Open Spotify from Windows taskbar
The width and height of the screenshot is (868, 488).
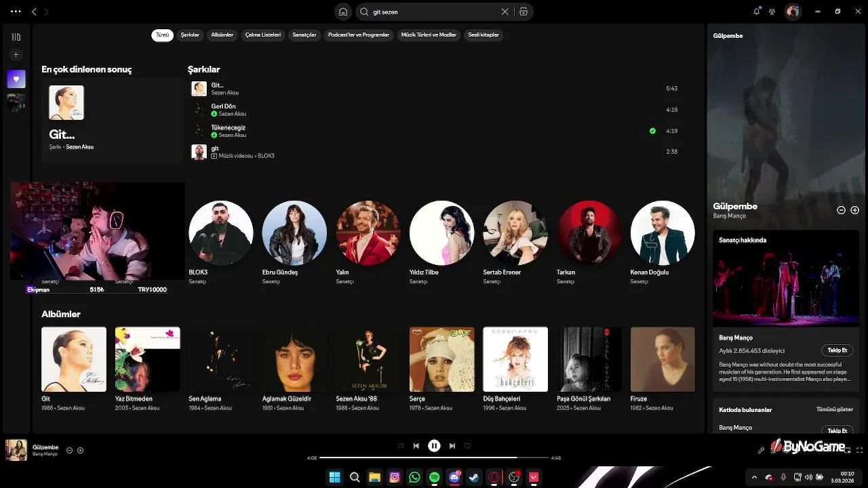pos(434,477)
